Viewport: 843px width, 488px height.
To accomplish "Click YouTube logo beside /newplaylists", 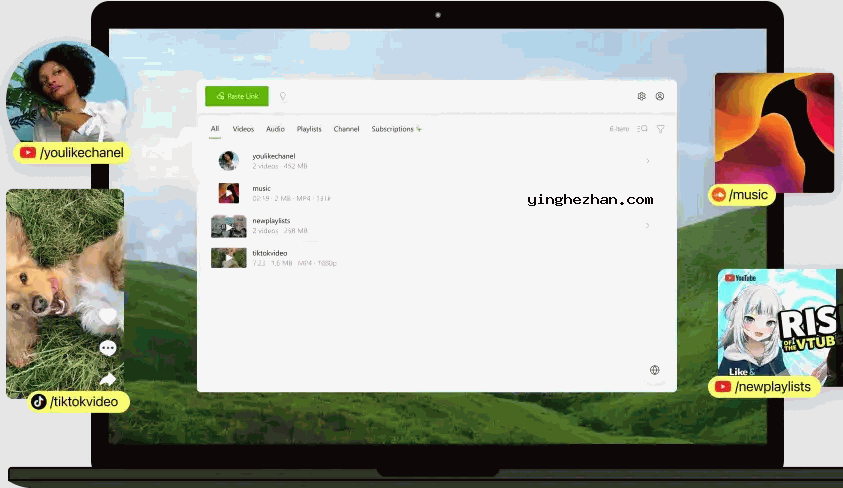I will 723,387.
